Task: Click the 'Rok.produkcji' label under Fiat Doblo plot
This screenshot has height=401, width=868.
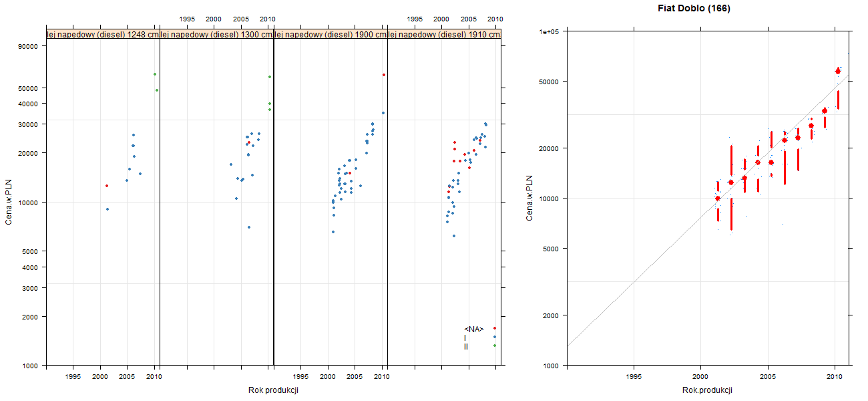Action: coord(708,390)
